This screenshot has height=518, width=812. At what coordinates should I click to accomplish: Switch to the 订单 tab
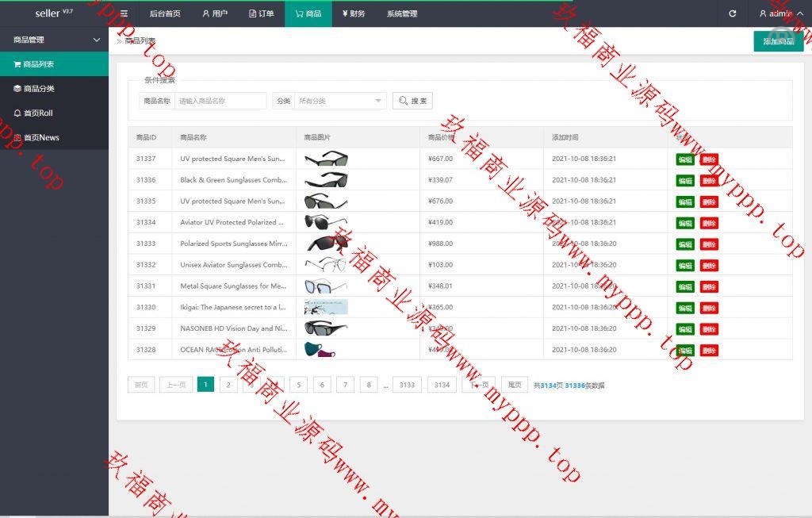pyautogui.click(x=261, y=13)
